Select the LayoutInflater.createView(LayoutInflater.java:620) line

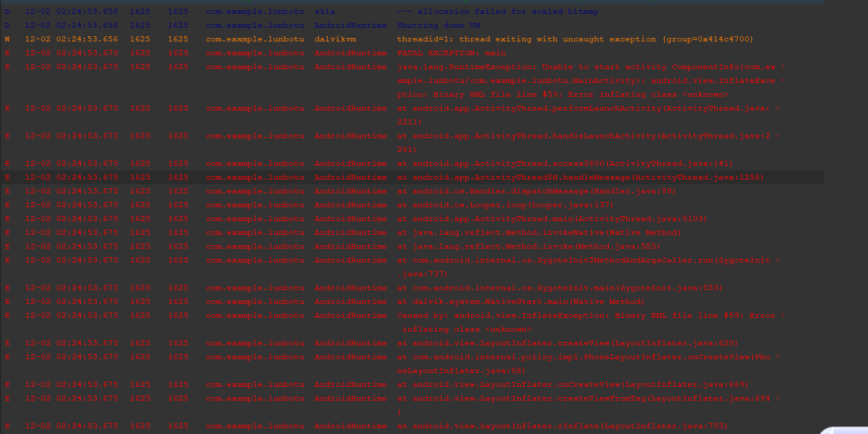pos(567,343)
